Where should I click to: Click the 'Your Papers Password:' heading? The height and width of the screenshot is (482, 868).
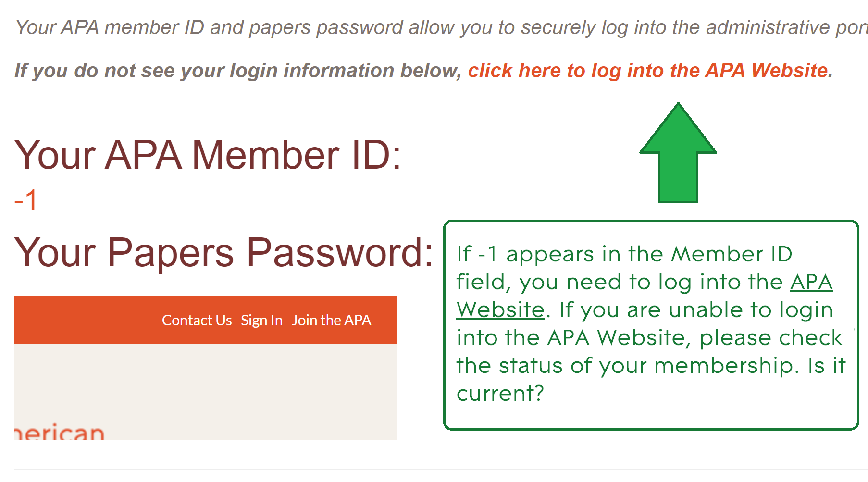coord(223,252)
